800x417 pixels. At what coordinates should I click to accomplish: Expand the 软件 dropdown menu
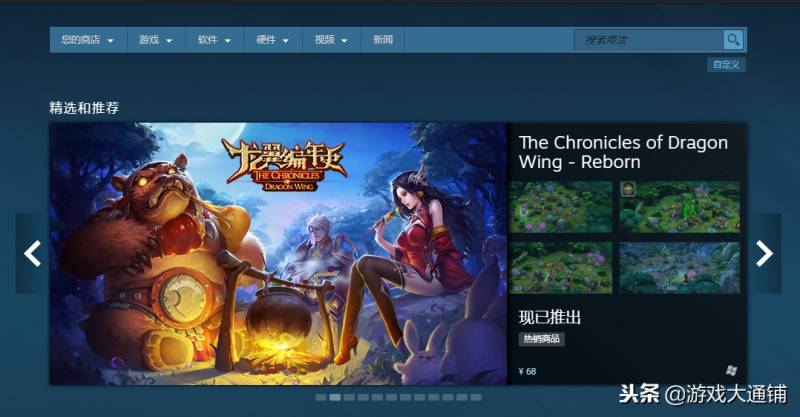tap(214, 40)
